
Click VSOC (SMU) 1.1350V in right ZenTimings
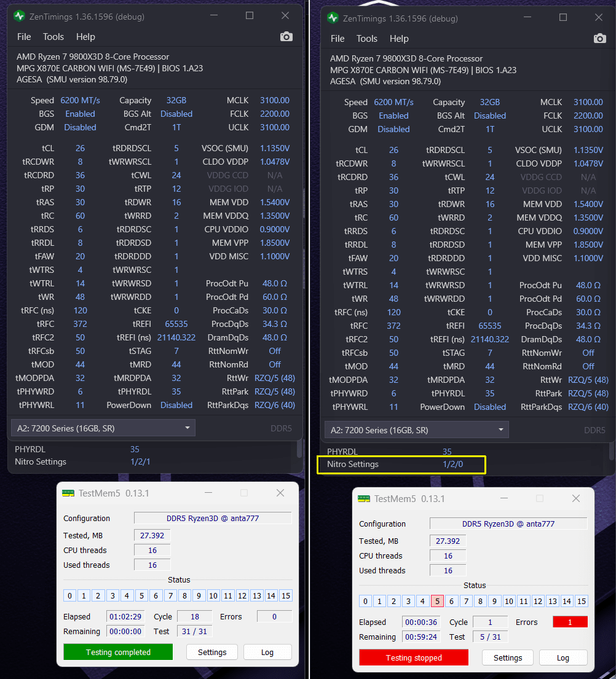(588, 150)
